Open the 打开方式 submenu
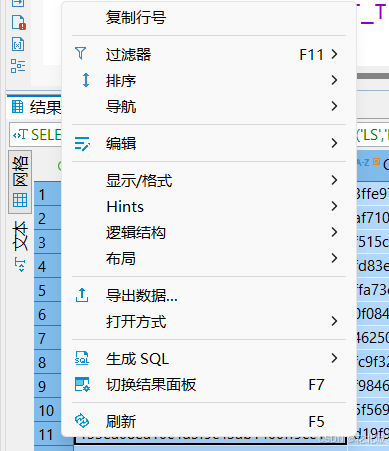Screen dimensions: 389x451 click(209, 321)
